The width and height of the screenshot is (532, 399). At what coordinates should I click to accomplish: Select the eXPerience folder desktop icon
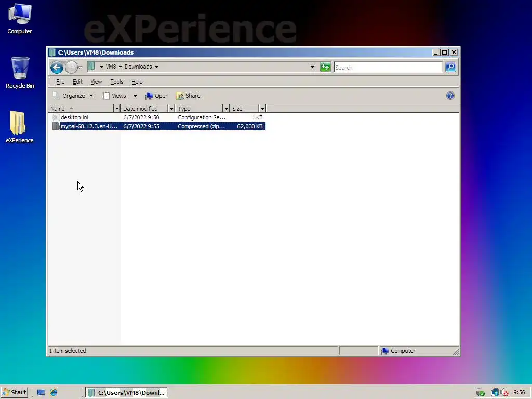pos(19,127)
